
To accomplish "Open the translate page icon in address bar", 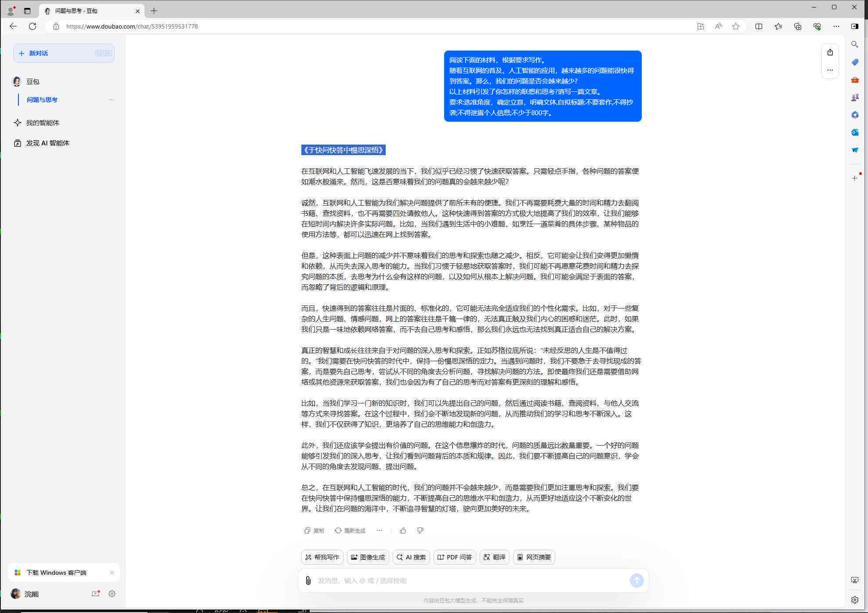I will (701, 26).
